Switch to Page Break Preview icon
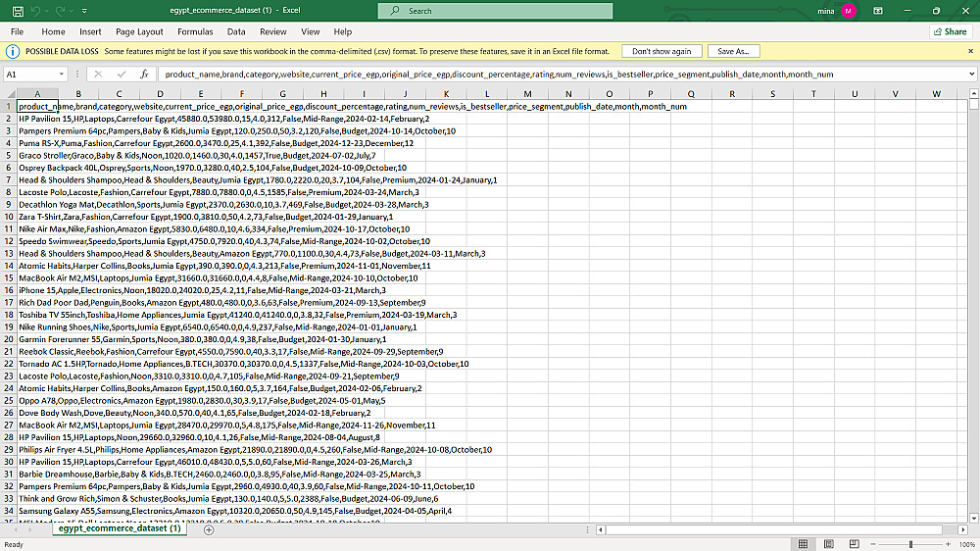The width and height of the screenshot is (980, 551). [854, 544]
